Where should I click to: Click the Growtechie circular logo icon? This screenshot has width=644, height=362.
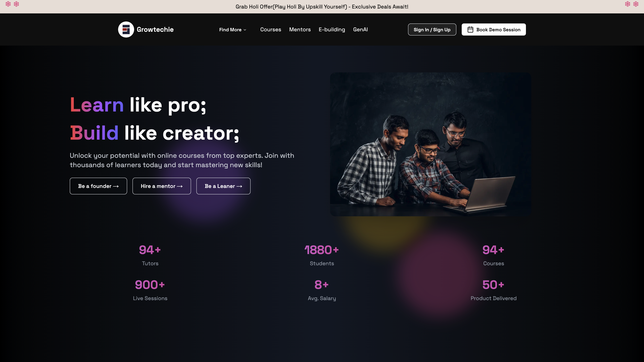tap(126, 29)
